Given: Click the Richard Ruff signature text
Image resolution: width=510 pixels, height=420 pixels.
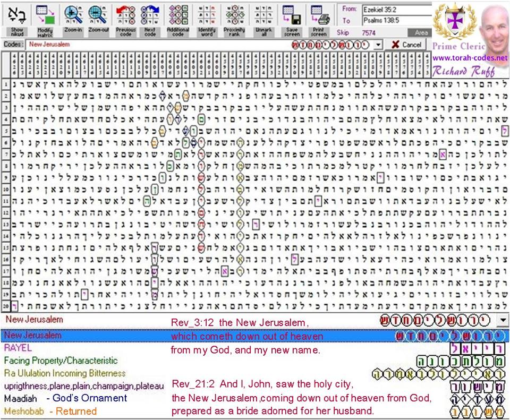Looking at the screenshot, I should click(x=464, y=71).
